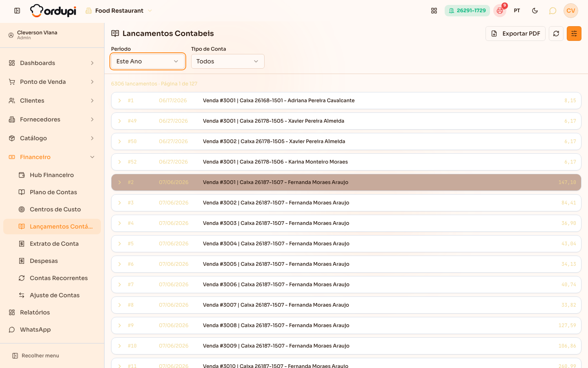
Task: Click the Ordupi logo
Action: coord(53,11)
